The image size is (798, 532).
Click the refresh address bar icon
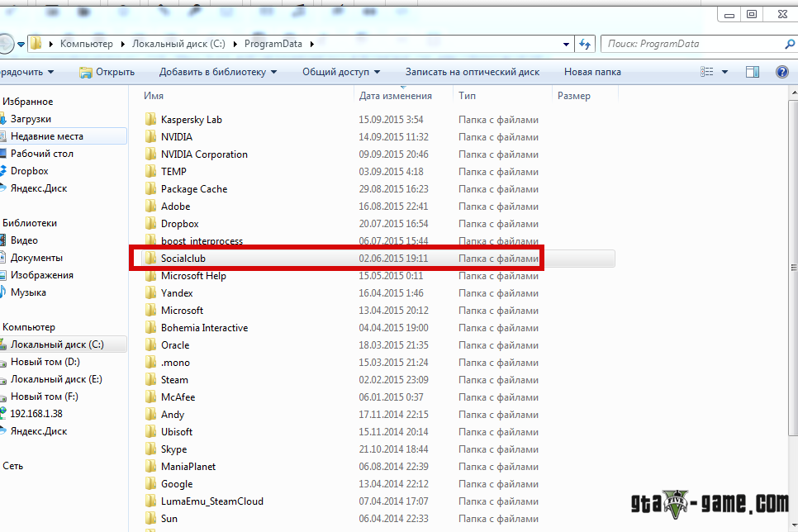[585, 45]
